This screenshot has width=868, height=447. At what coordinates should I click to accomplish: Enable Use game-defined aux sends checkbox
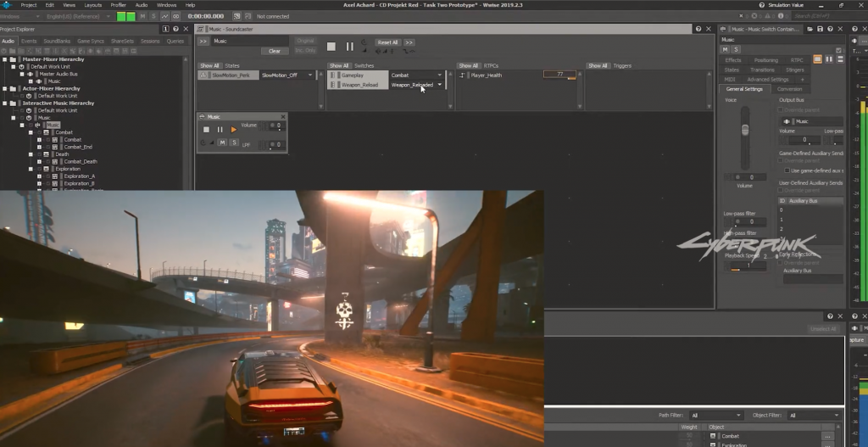[x=787, y=170]
